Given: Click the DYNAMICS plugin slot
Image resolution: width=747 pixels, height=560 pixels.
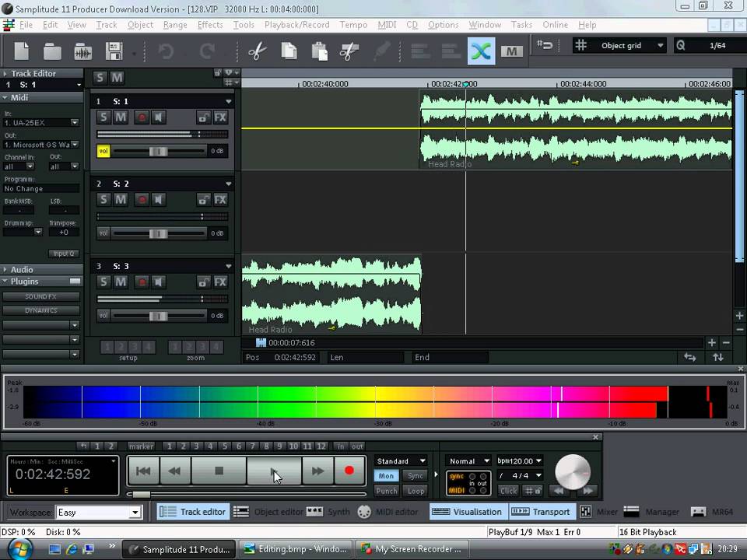Looking at the screenshot, I should [x=41, y=310].
